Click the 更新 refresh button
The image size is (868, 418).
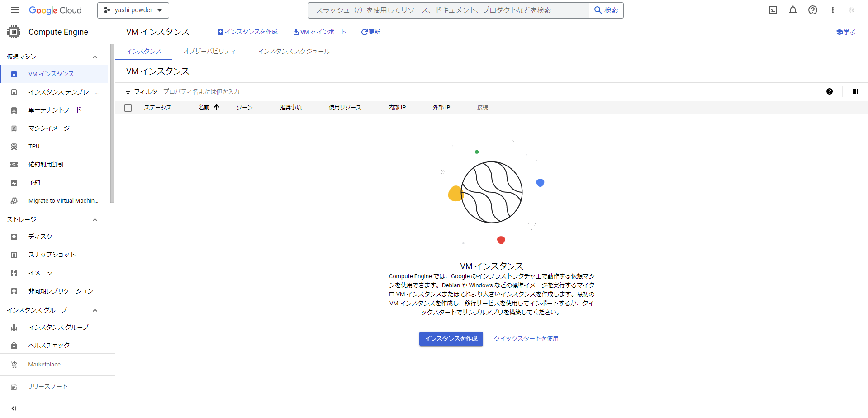[371, 32]
